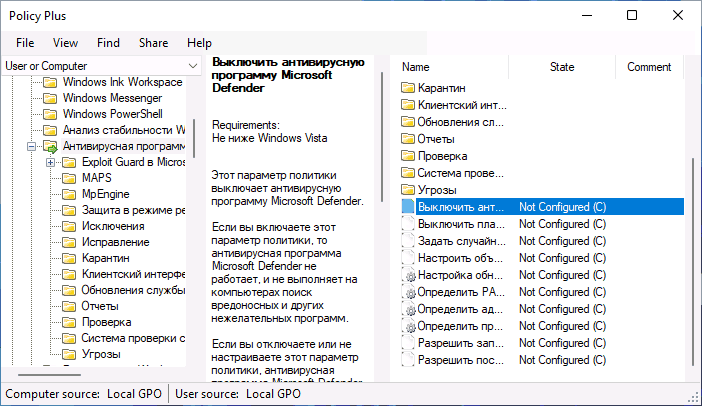Click the open Антивирусная программа folder icon
The width and height of the screenshot is (702, 406).
pos(50,146)
